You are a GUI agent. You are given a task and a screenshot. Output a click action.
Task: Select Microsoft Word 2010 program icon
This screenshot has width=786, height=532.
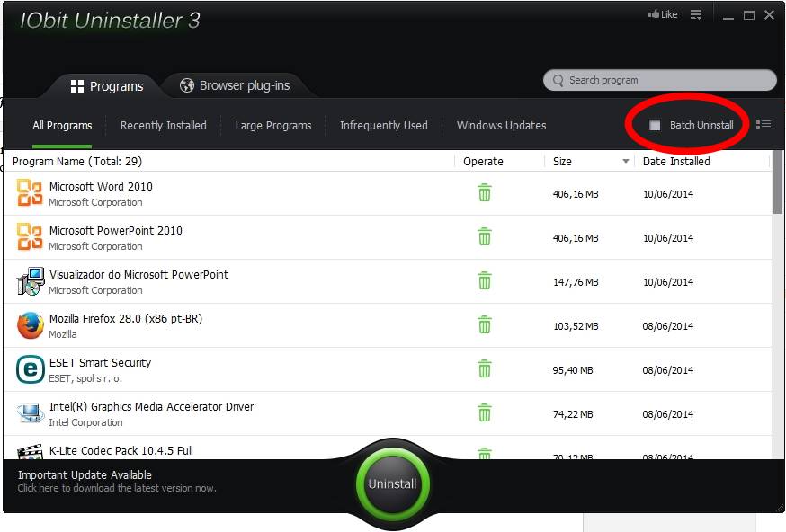(x=30, y=193)
